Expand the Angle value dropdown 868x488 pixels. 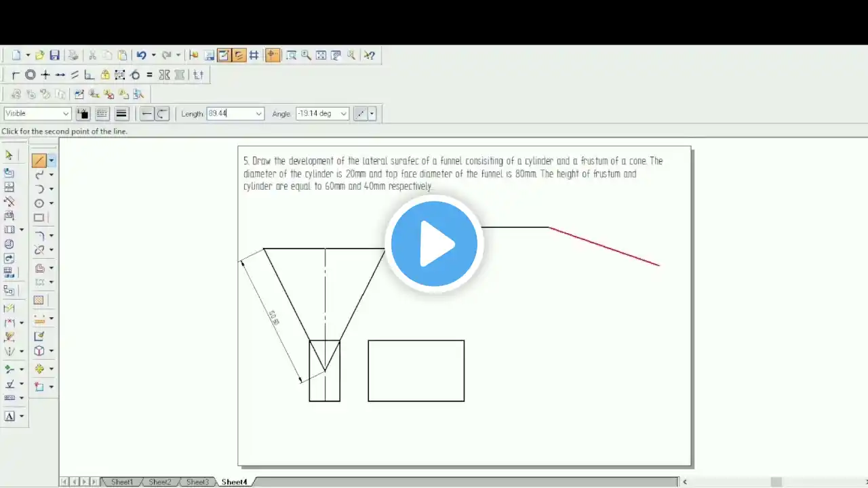click(x=344, y=114)
